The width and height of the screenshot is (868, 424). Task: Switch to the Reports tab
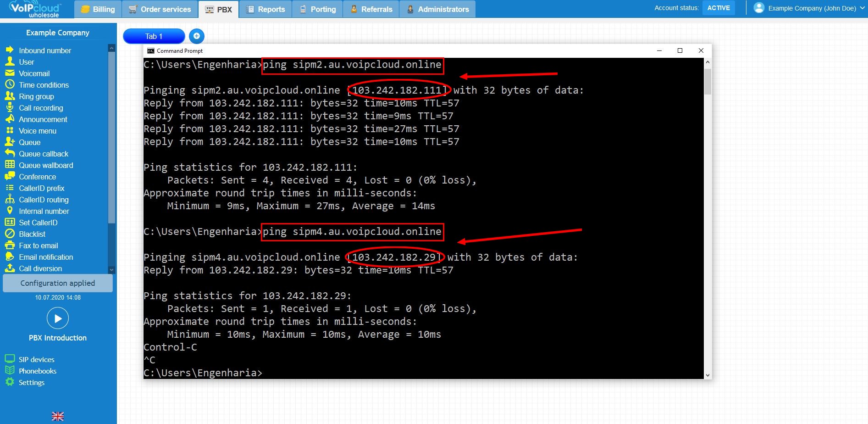pyautogui.click(x=266, y=8)
